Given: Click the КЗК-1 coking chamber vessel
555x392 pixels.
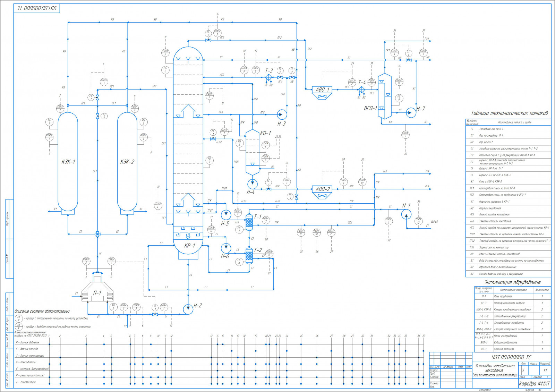Looking at the screenshot, I should coord(68,162).
